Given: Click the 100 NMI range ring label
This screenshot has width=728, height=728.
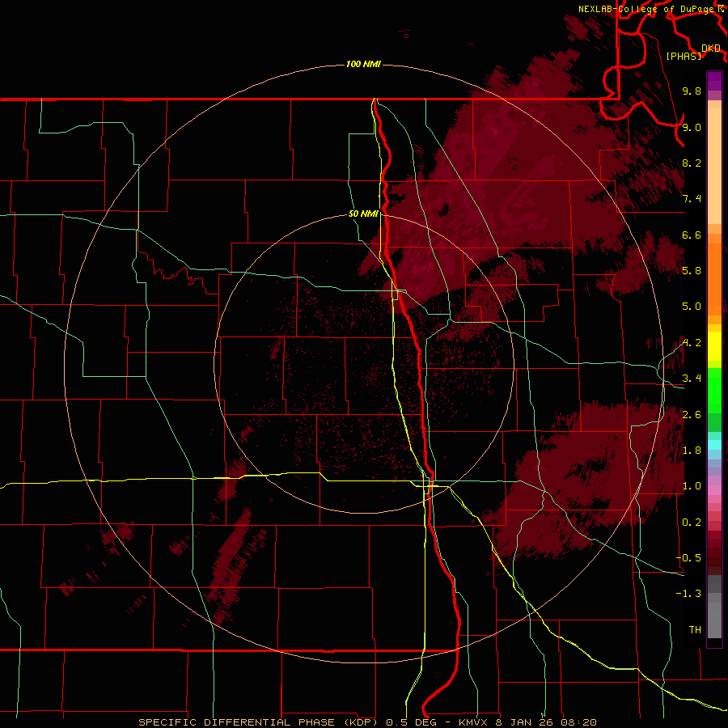Looking at the screenshot, I should [363, 64].
